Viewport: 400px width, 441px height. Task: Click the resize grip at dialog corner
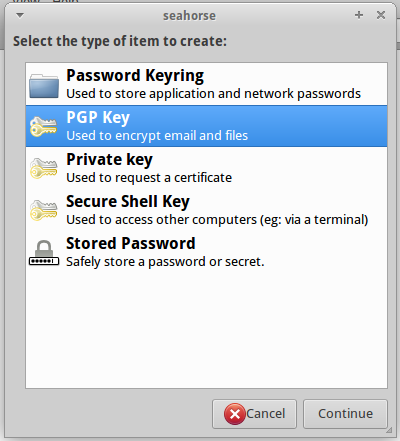[x=389, y=431]
